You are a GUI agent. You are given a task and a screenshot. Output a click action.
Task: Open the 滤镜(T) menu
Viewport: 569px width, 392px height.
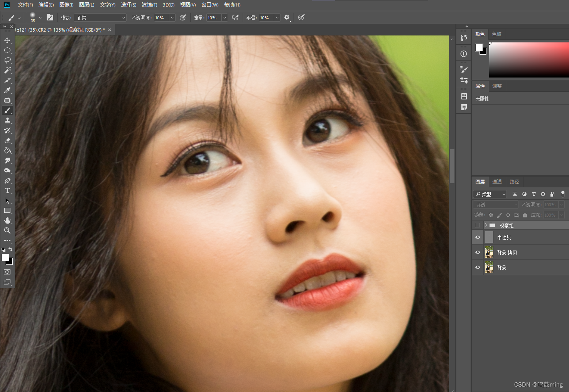click(x=149, y=5)
